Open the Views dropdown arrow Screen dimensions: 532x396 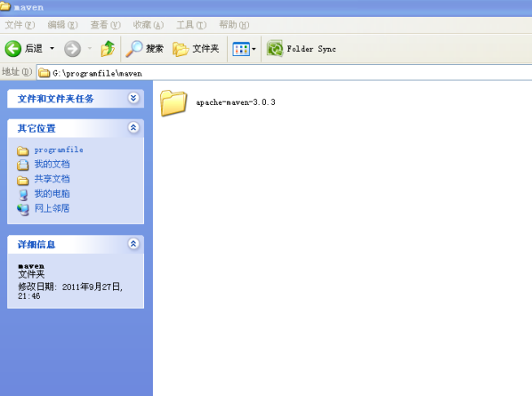pos(254,49)
